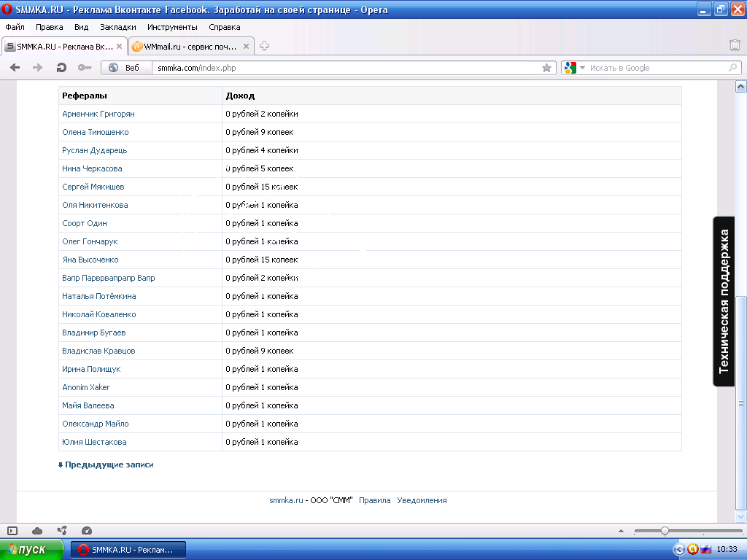Open new tab with plus button
The height and width of the screenshot is (560, 747).
pyautogui.click(x=265, y=46)
